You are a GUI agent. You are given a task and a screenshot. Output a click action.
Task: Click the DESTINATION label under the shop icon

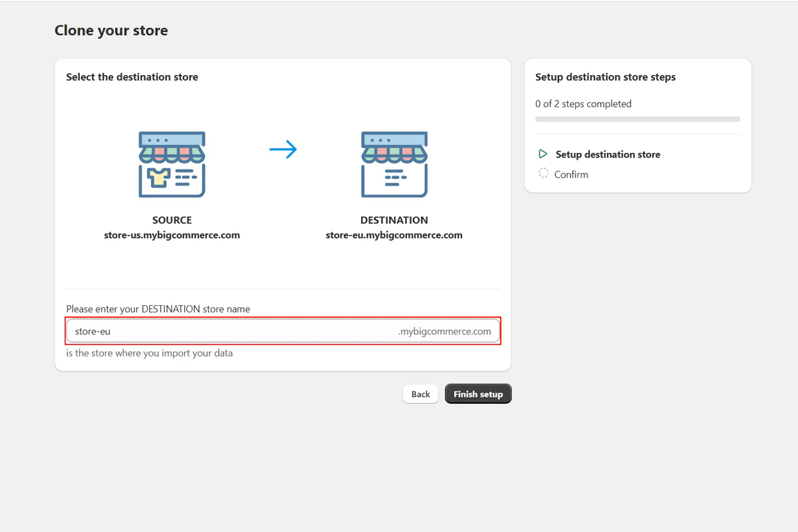(394, 220)
